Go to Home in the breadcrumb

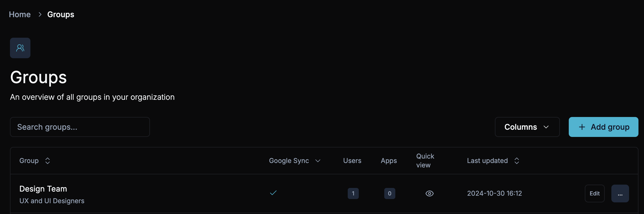pos(20,14)
